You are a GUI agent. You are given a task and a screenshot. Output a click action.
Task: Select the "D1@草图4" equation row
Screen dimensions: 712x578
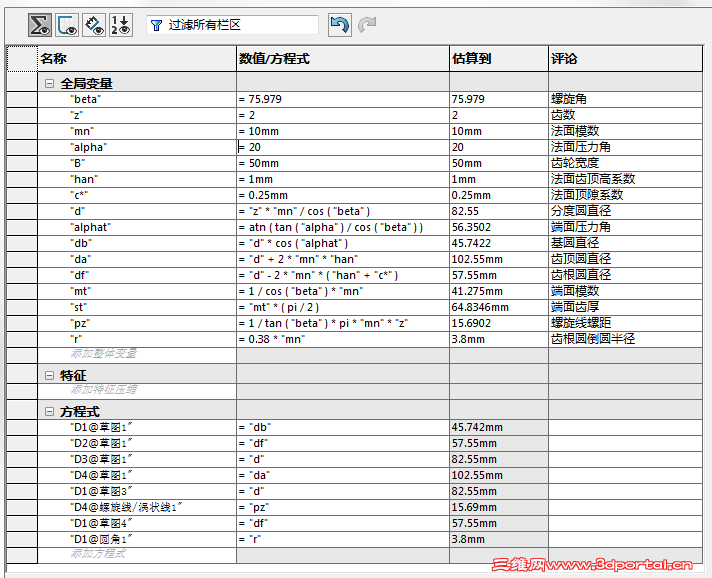point(137,524)
